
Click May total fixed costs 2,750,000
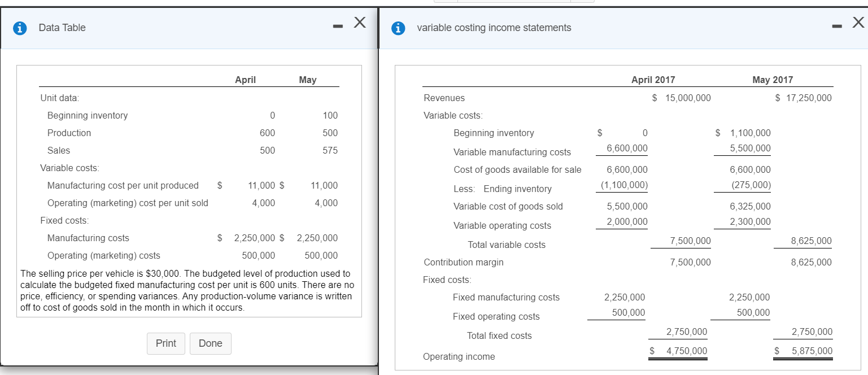click(x=812, y=332)
